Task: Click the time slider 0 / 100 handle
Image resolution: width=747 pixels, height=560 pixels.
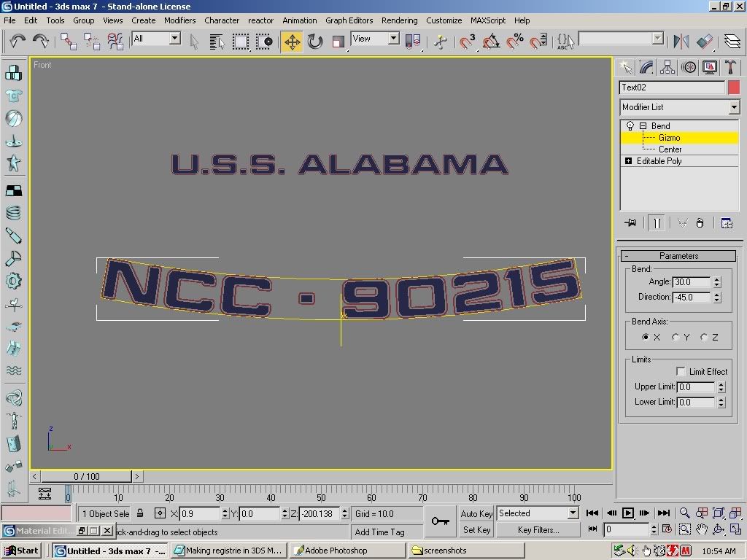Action: (x=86, y=476)
